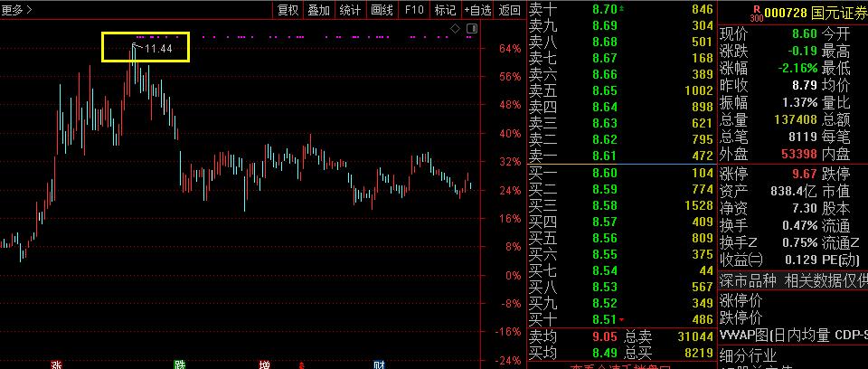Click the 总买 total of 8219
868x369 pixels.
pyautogui.click(x=699, y=353)
